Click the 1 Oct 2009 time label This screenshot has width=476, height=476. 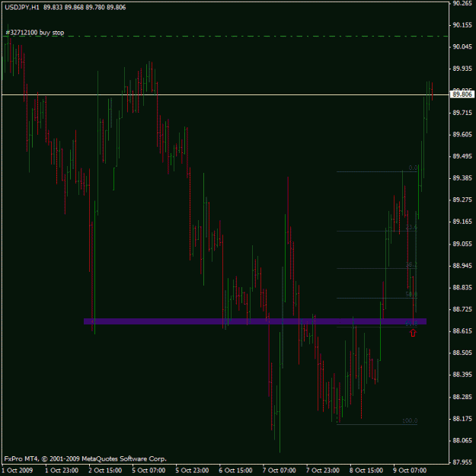coord(18,470)
